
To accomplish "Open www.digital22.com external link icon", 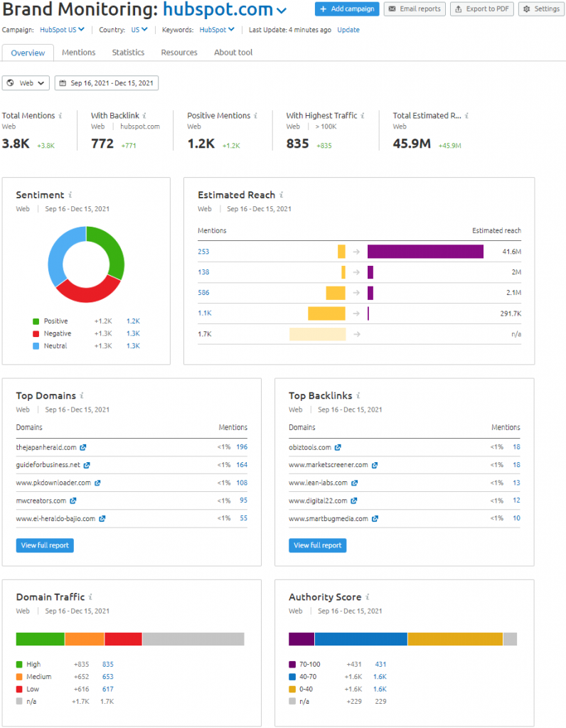I will [354, 501].
